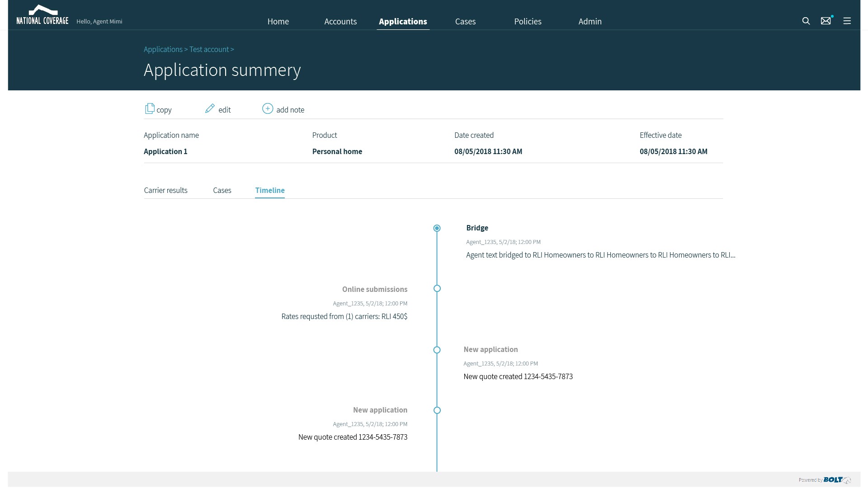Viewport: 868px width, 488px height.
Task: Open the hamburger menu icon
Action: (x=847, y=21)
